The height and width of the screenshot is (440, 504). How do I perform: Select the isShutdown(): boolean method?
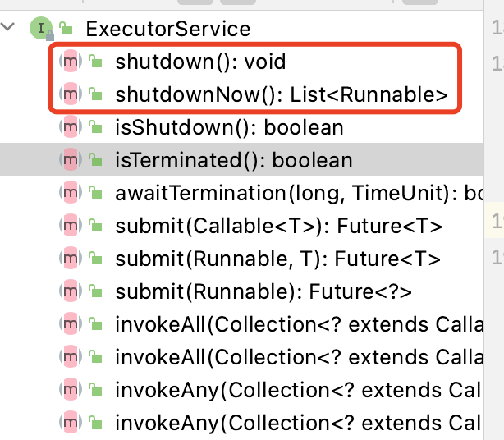[x=229, y=127]
